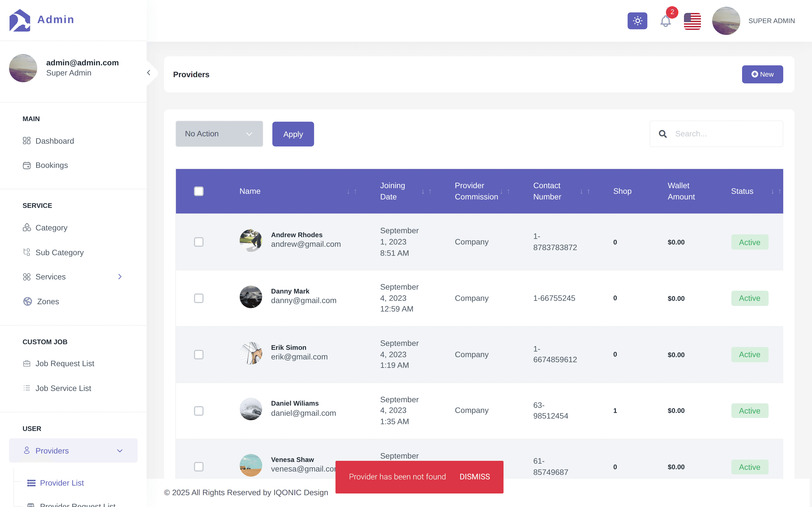The image size is (812, 507).
Task: Collapse sidebar with the left arrow
Action: pos(149,73)
